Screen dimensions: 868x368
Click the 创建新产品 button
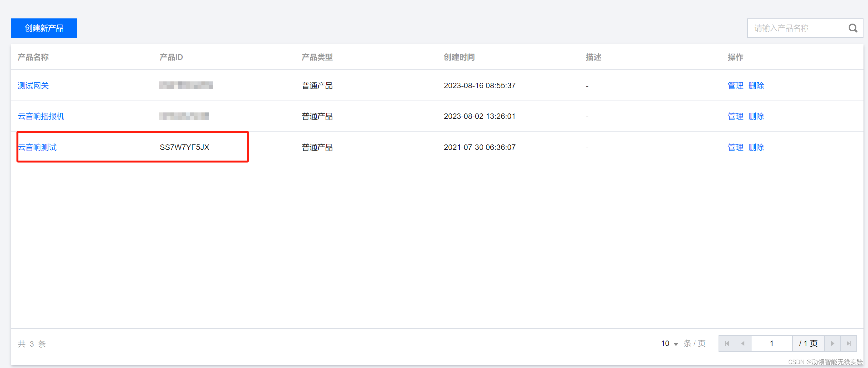tap(44, 28)
